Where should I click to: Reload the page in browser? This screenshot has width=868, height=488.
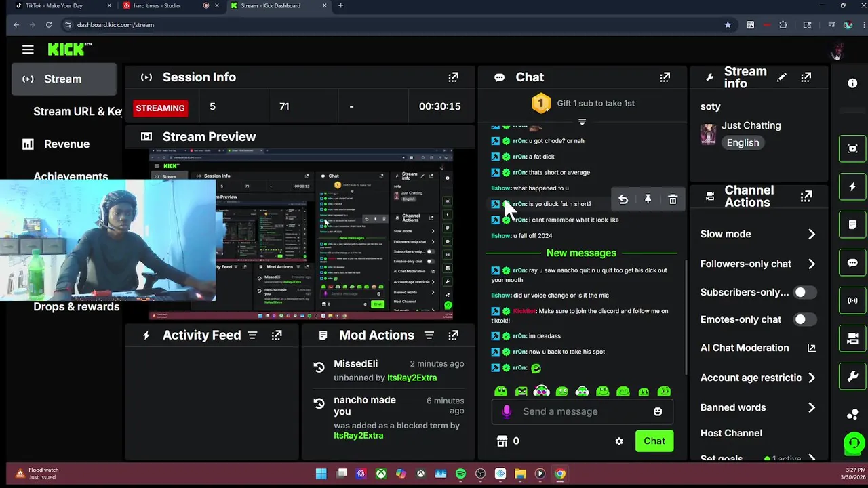point(49,25)
